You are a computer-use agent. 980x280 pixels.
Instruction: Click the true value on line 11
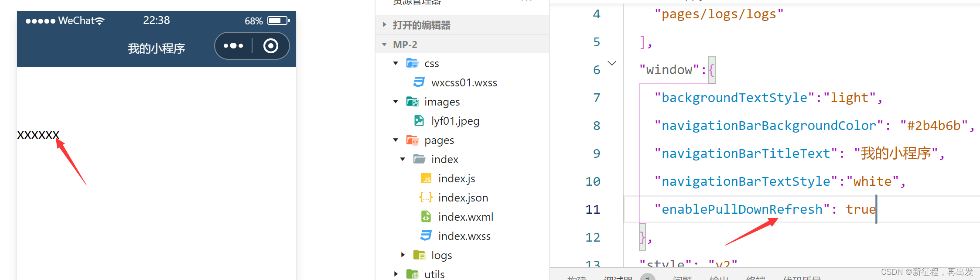pyautogui.click(x=860, y=209)
